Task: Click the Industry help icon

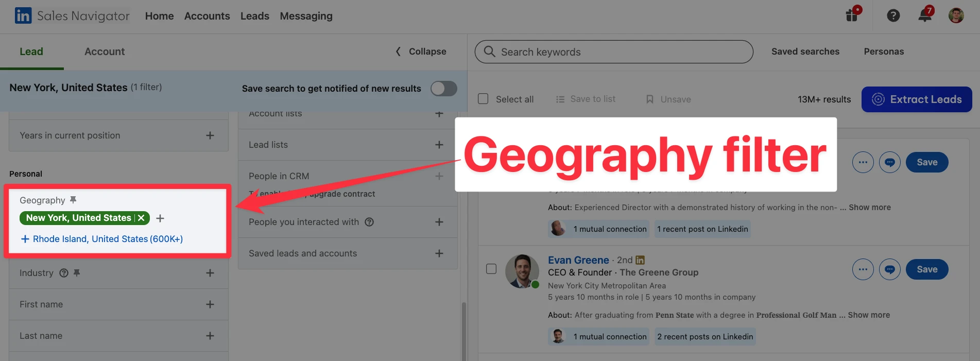Action: point(64,273)
